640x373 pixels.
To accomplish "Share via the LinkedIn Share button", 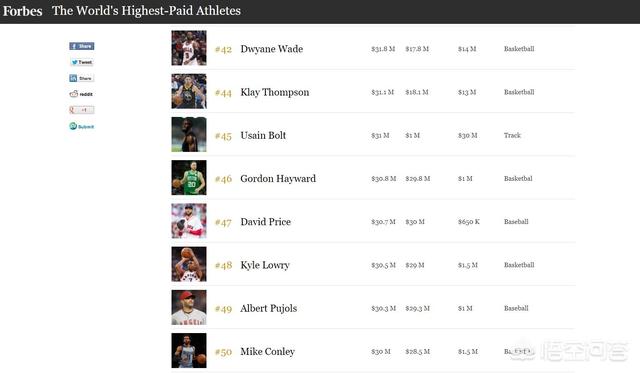I will 82,78.
